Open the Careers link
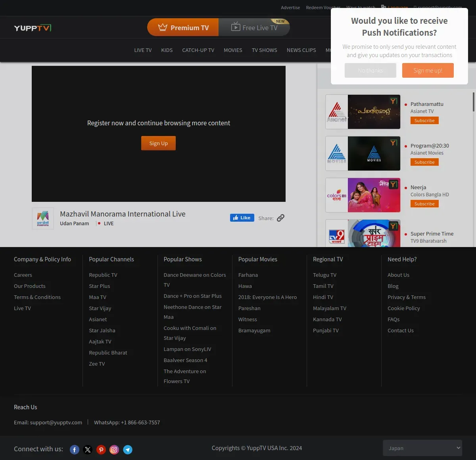This screenshot has height=460, width=476. pos(23,275)
